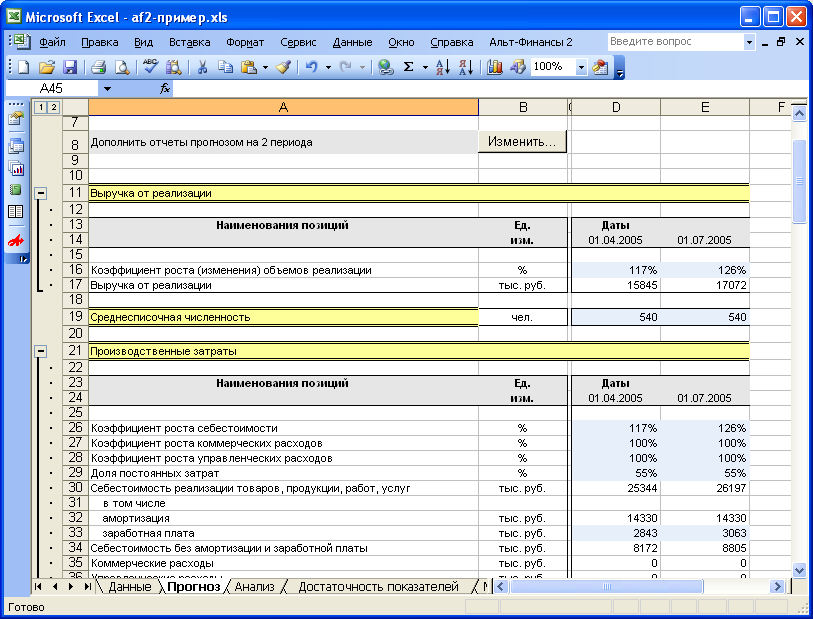Click the Name Box showing A45

(52, 89)
